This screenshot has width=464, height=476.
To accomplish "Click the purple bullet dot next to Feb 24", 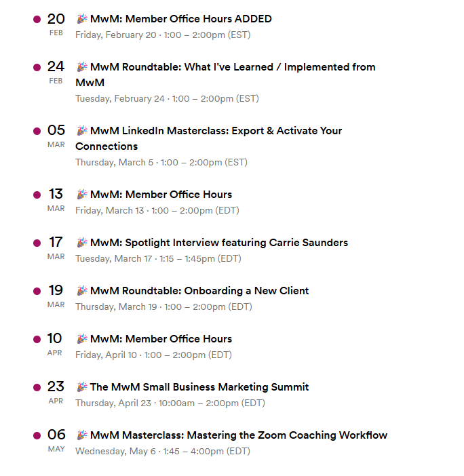I will coord(37,67).
